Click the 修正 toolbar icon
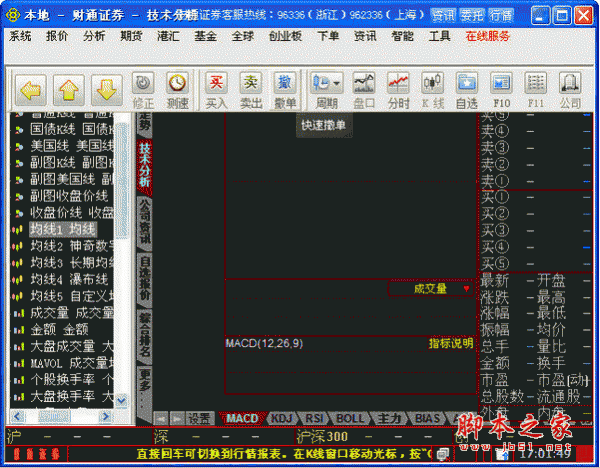600x468 pixels. click(143, 91)
